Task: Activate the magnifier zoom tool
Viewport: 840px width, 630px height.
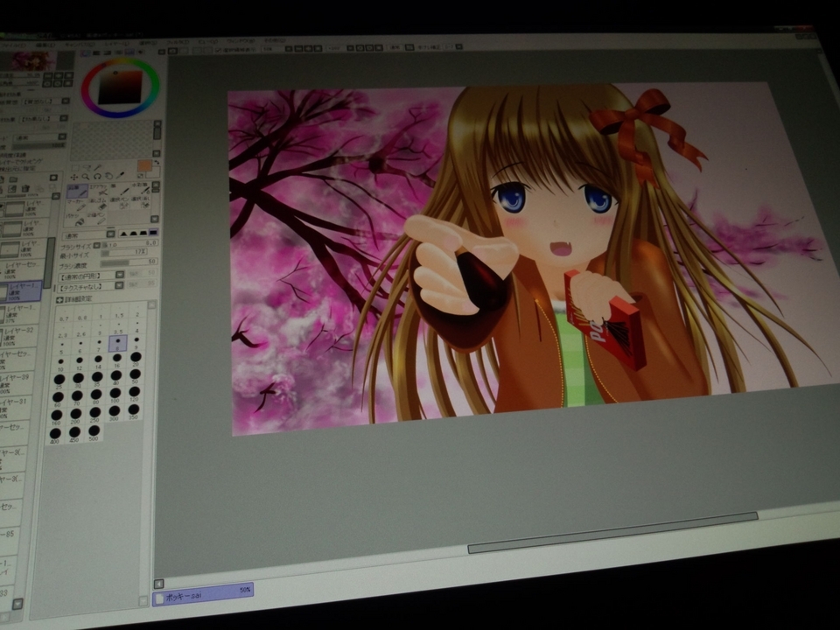Action: pyautogui.click(x=85, y=177)
